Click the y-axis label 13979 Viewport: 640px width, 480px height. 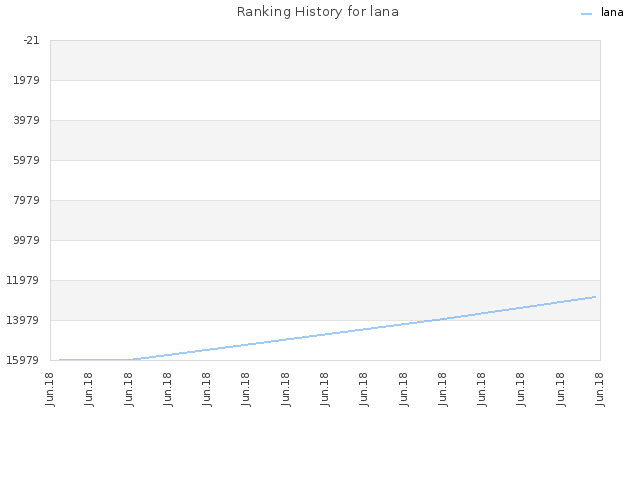point(23,320)
